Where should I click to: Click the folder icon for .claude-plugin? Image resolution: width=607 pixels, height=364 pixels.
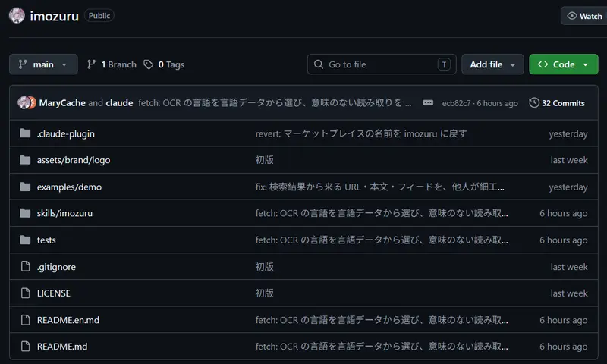pos(25,133)
